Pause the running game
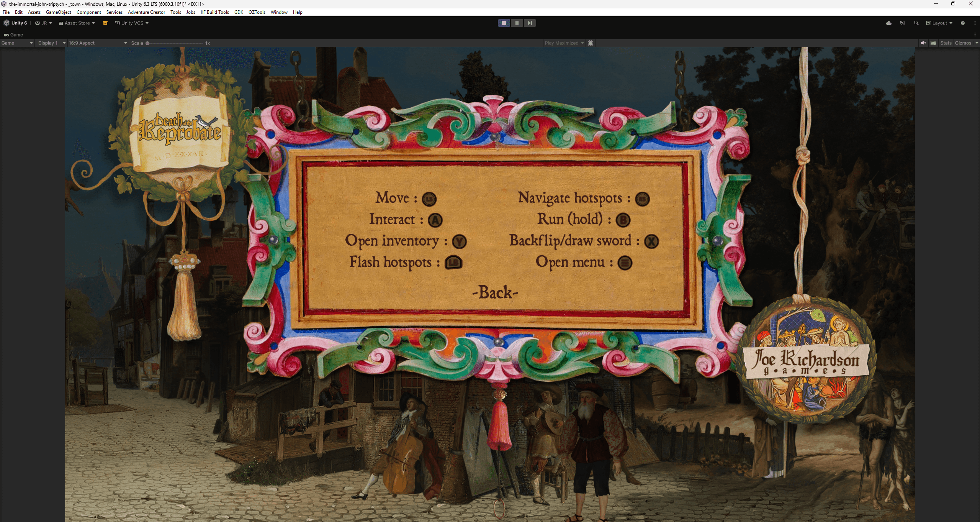 [517, 23]
